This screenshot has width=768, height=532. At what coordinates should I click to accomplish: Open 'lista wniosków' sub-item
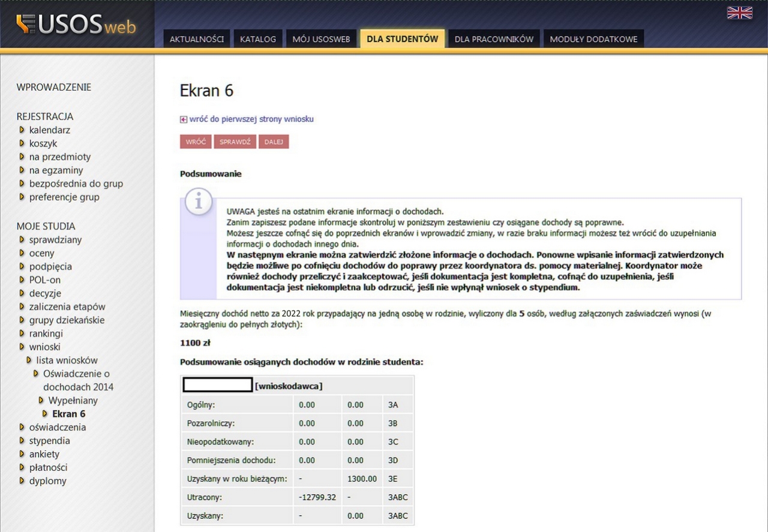(67, 360)
